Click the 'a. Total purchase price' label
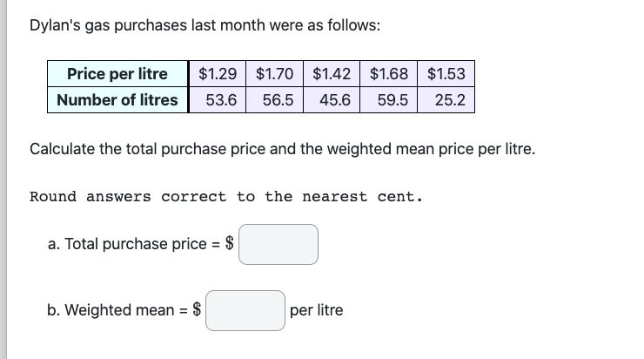The image size is (644, 359). click(131, 244)
